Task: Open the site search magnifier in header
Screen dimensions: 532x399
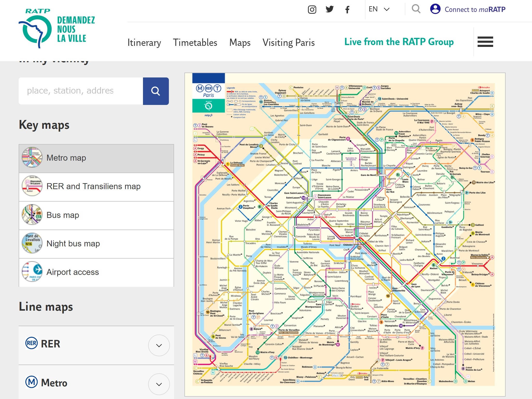Action: 416,9
